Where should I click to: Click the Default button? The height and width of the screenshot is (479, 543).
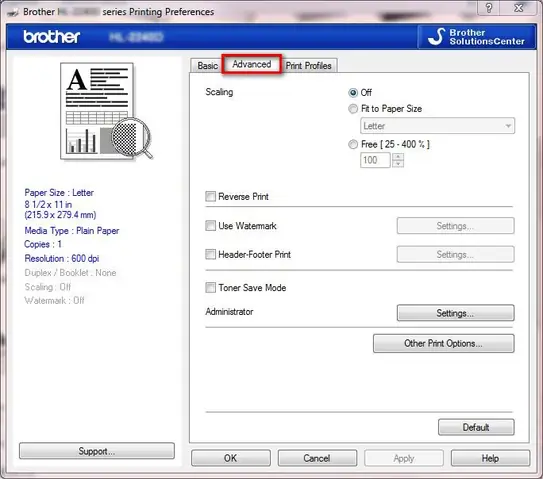click(476, 427)
